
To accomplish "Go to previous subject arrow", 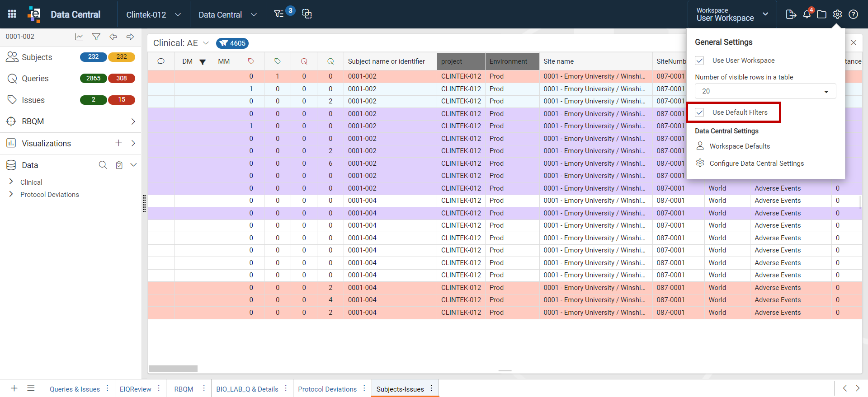I will click(113, 37).
